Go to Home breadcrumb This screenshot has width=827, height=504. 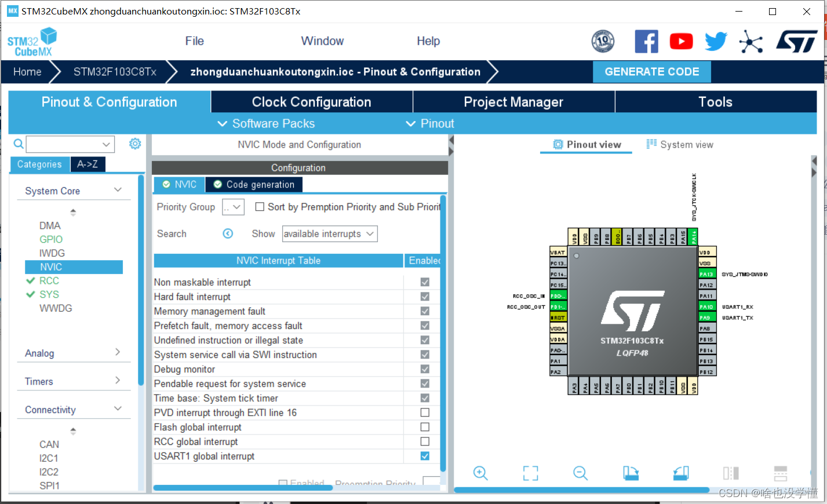[27, 72]
